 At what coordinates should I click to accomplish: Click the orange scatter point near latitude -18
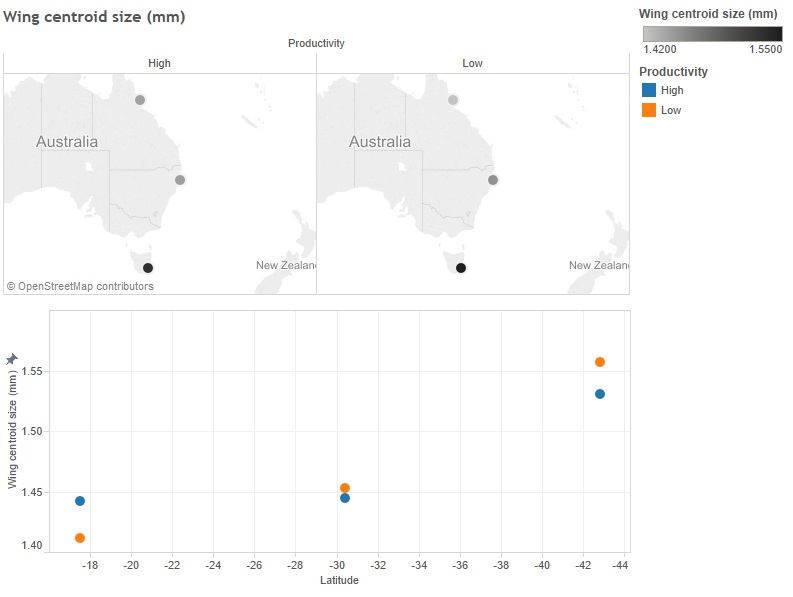click(80, 538)
